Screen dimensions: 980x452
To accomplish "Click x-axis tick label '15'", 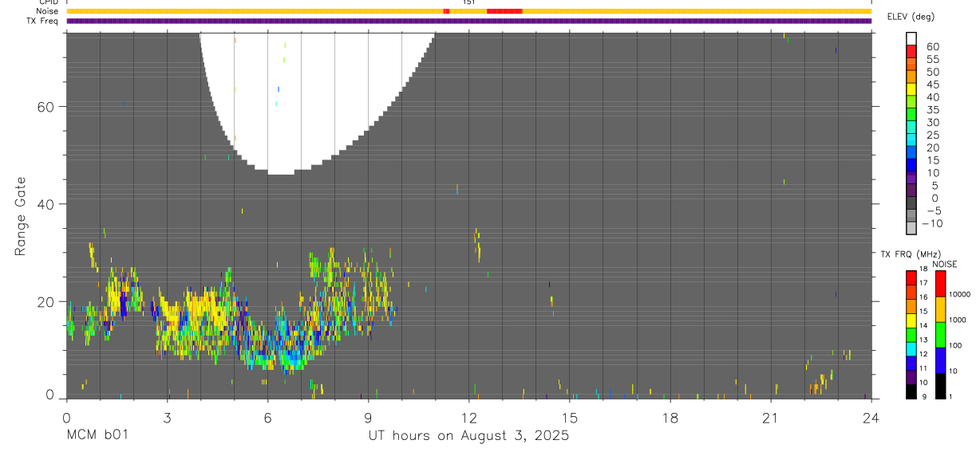I will 570,418.
